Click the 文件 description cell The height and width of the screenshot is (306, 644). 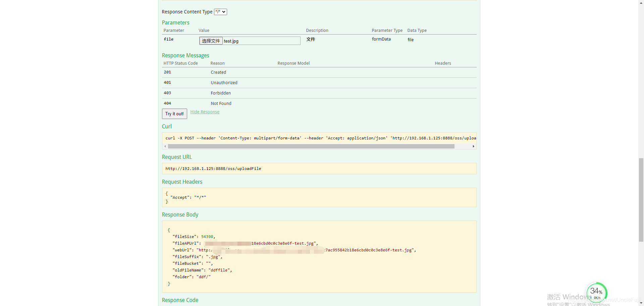pos(311,39)
